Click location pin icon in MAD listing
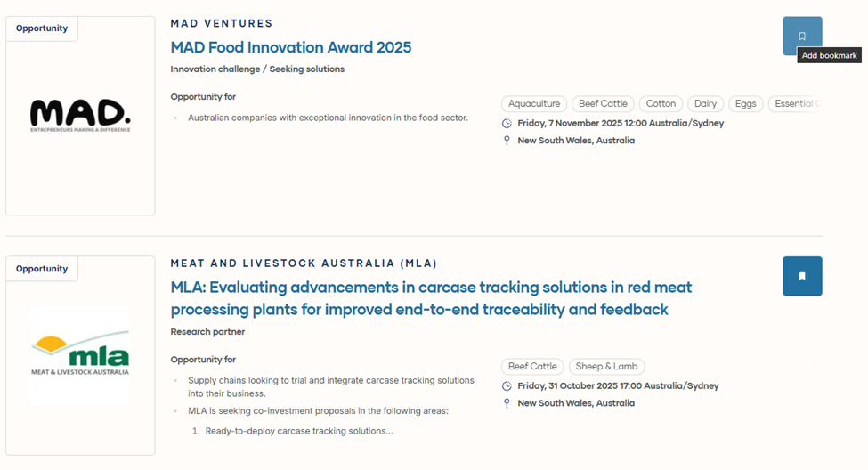The image size is (868, 470). [x=507, y=141]
